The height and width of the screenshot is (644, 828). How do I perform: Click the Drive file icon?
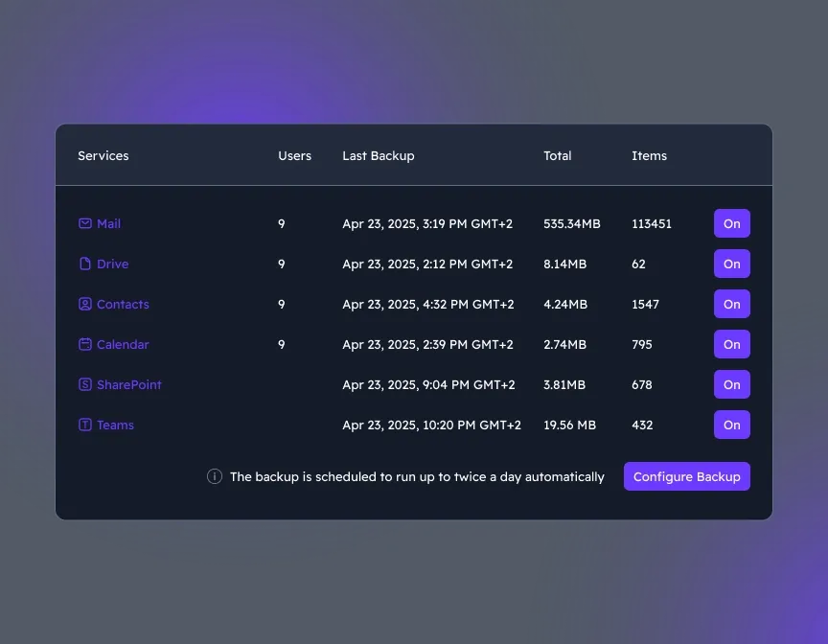pyautogui.click(x=85, y=264)
